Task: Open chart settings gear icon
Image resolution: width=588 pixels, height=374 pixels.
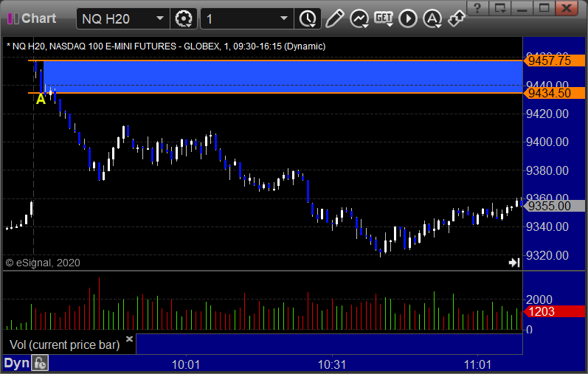Action: coord(184,18)
